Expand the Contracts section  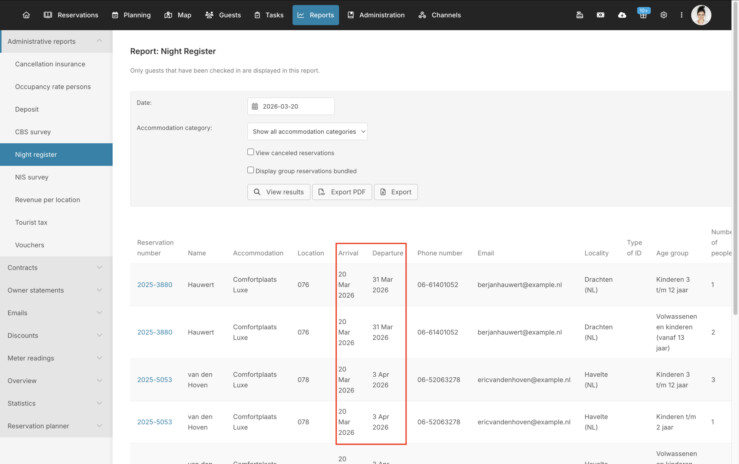(56, 268)
